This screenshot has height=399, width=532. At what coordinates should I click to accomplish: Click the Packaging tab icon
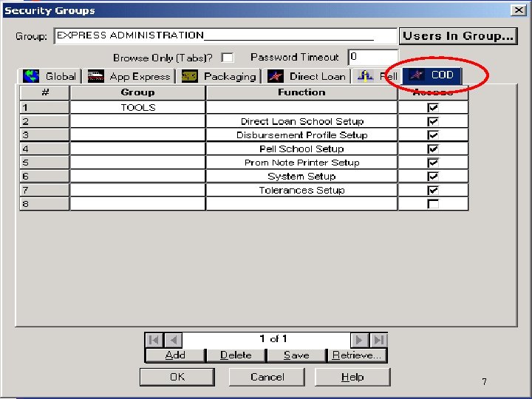[189, 76]
